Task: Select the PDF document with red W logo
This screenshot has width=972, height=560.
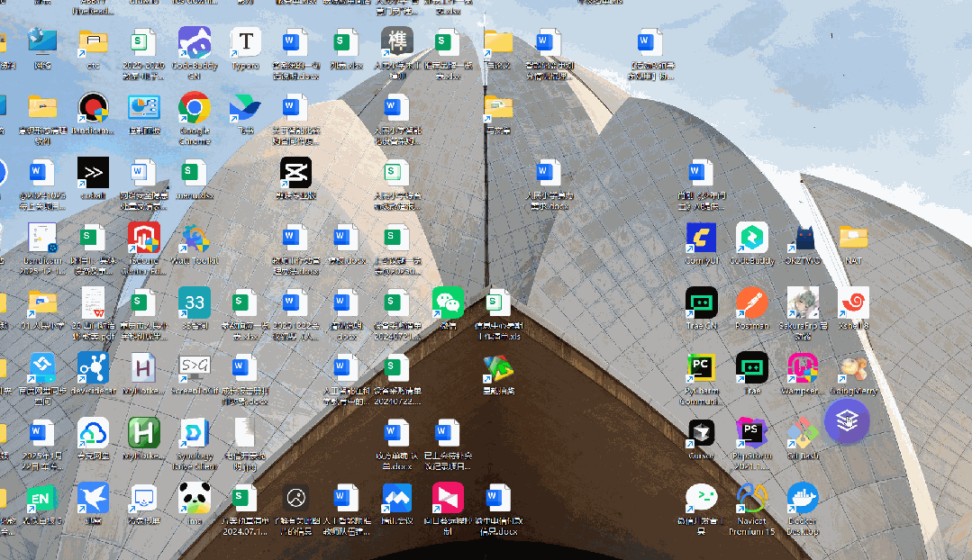Action: [93, 303]
